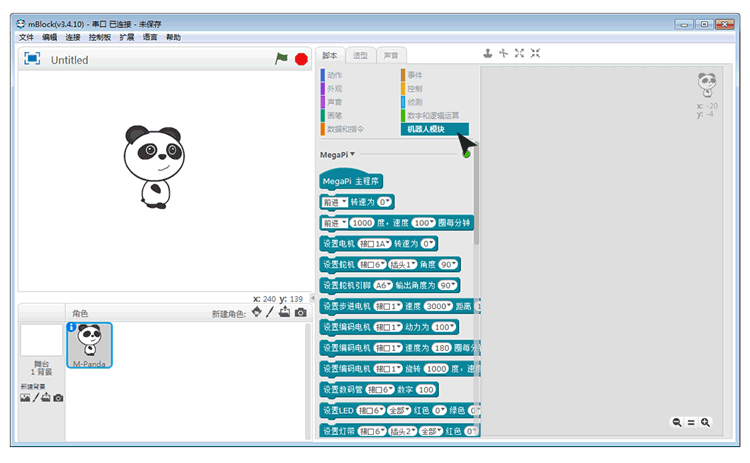Open 插头1 dropdown in 设置舵机 block
This screenshot has width=750, height=463.
(402, 265)
